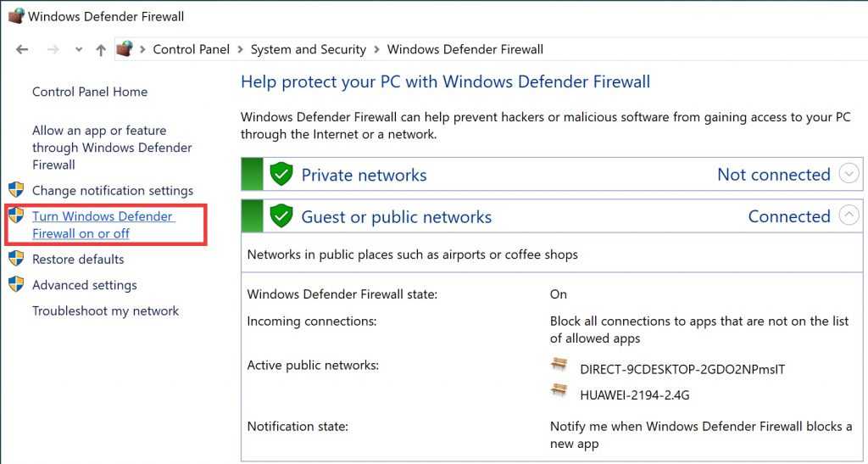The image size is (868, 464).
Task: Go to Control Panel Home
Action: point(90,92)
